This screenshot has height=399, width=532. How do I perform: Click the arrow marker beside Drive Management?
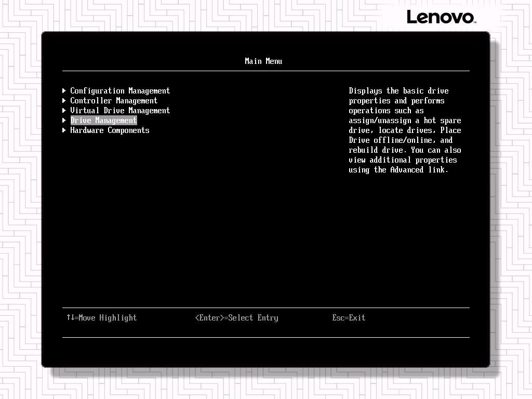tap(64, 121)
